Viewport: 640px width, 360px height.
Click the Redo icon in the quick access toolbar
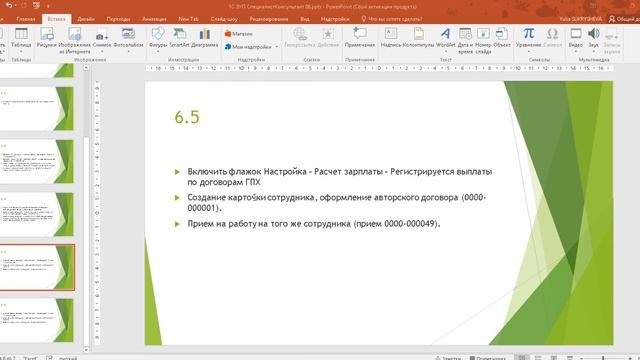(24, 5)
